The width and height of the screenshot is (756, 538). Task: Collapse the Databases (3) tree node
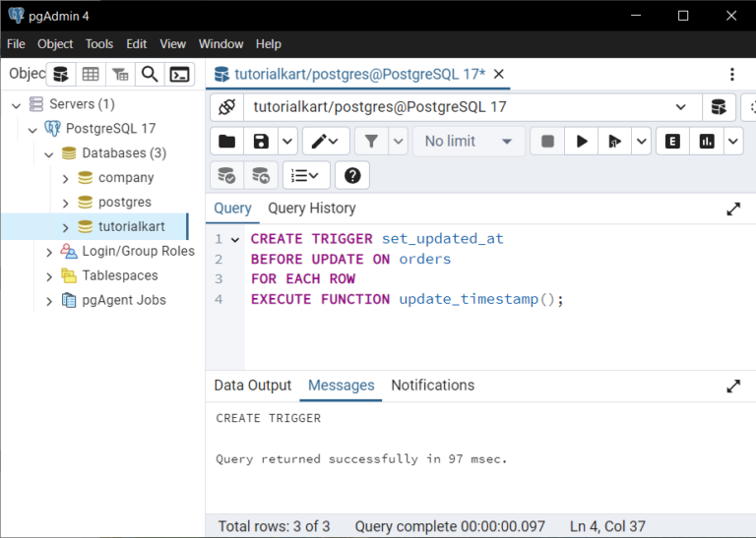click(49, 153)
